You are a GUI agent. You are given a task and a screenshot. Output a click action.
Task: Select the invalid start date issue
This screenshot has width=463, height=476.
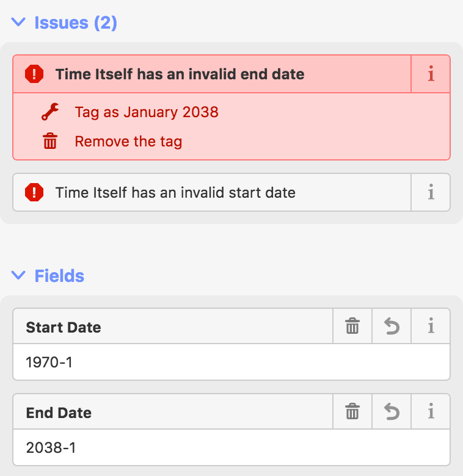(x=176, y=193)
